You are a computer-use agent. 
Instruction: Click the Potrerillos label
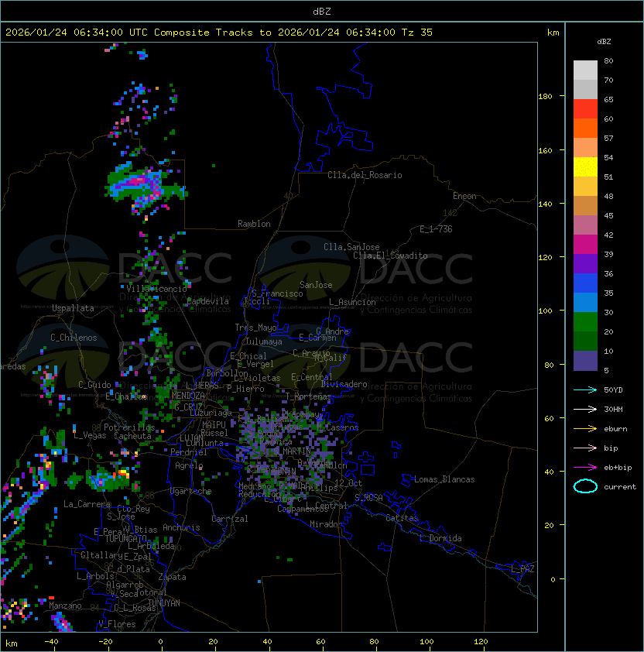[129, 427]
